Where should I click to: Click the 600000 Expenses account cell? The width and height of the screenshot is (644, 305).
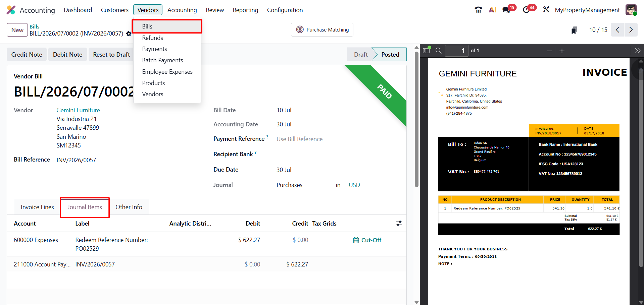(36, 240)
